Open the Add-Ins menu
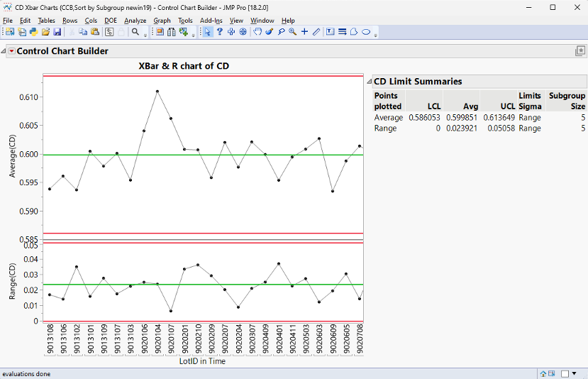 pos(211,21)
